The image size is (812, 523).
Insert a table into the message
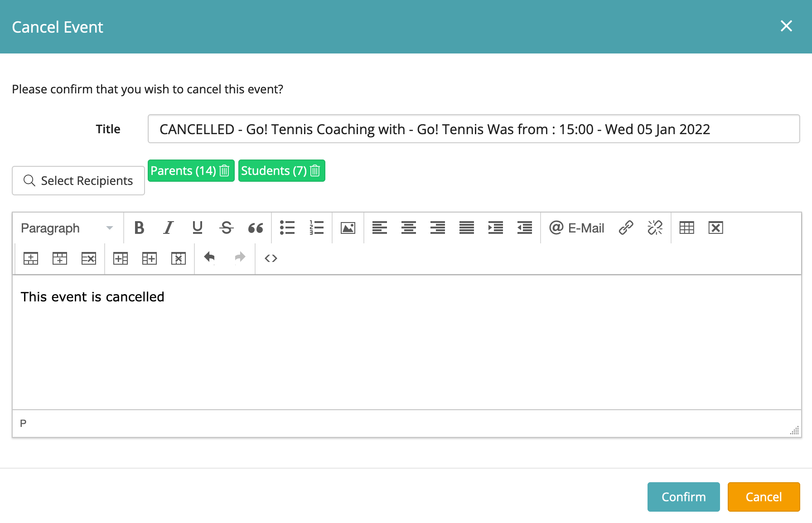click(x=686, y=228)
